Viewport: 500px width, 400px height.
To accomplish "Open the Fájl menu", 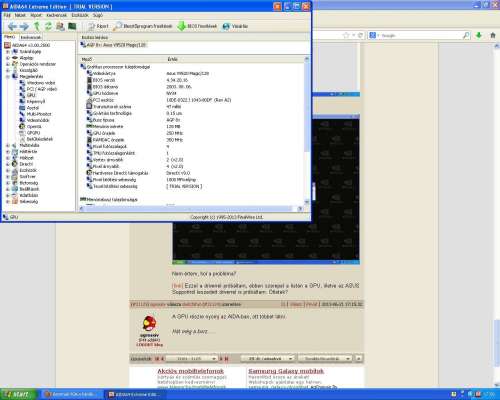I will 7,15.
